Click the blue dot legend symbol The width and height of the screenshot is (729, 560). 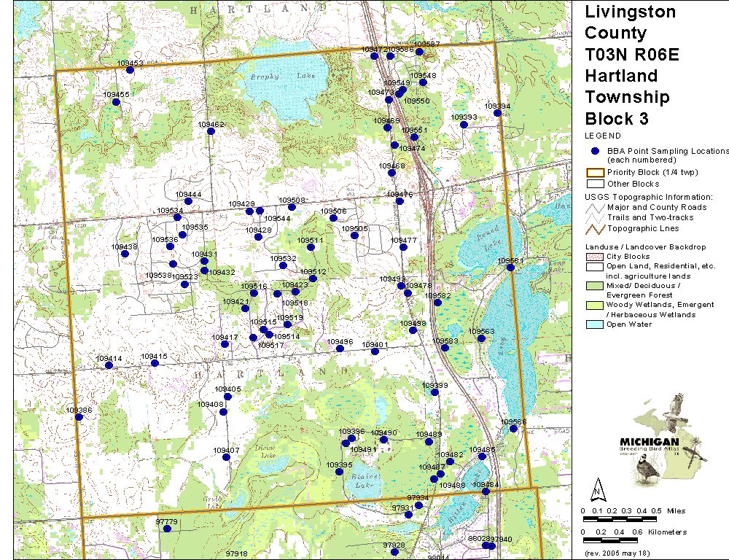(595, 151)
